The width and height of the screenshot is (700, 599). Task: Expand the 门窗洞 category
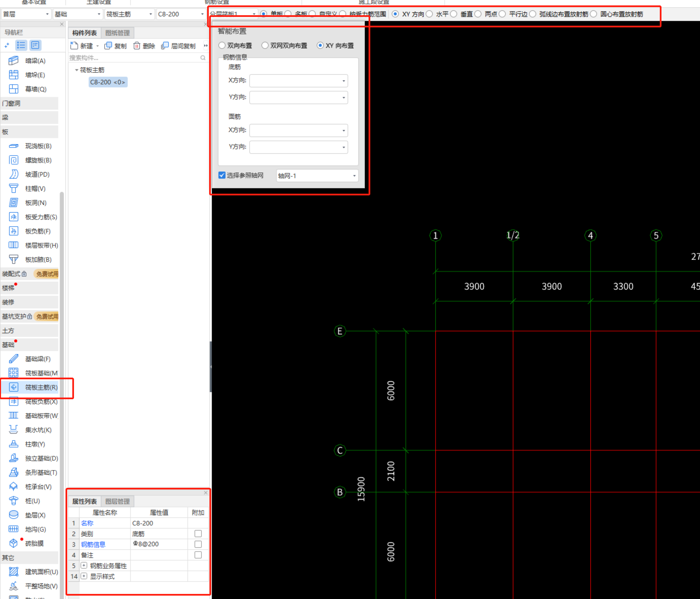pyautogui.click(x=29, y=103)
